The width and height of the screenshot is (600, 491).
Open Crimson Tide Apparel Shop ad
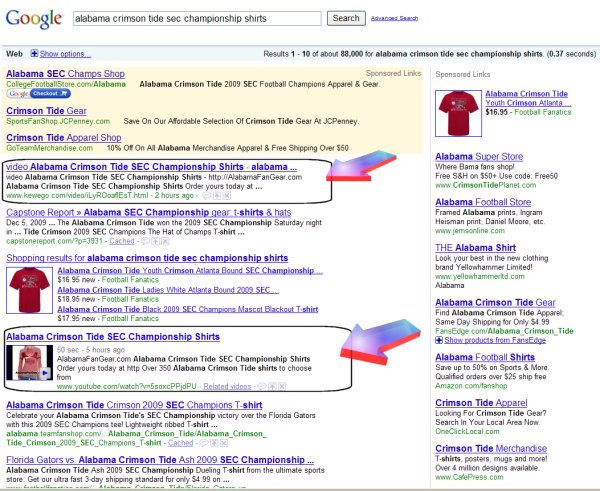(x=64, y=137)
